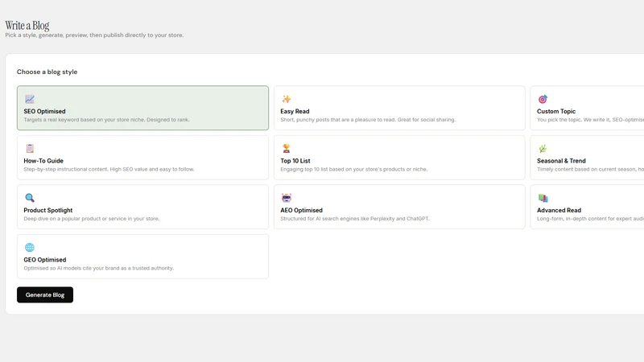Choose the AEO Optimised title text
The image size is (644, 362).
301,210
